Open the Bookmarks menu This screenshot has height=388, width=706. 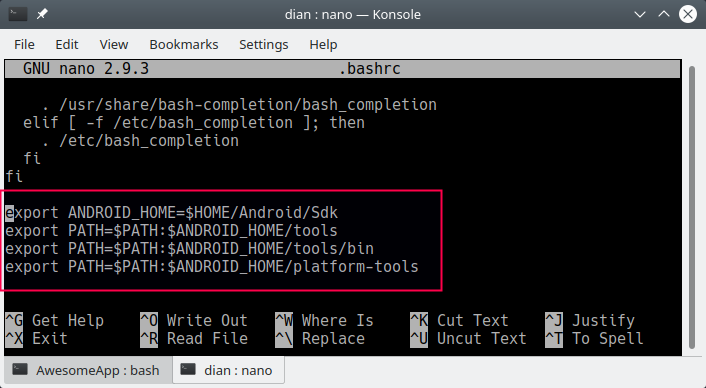pos(184,45)
